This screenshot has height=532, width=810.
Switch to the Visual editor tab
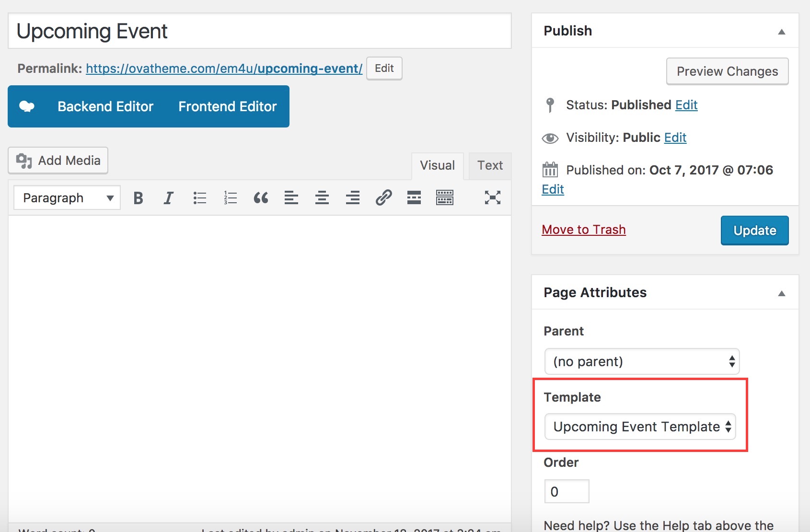tap(437, 166)
